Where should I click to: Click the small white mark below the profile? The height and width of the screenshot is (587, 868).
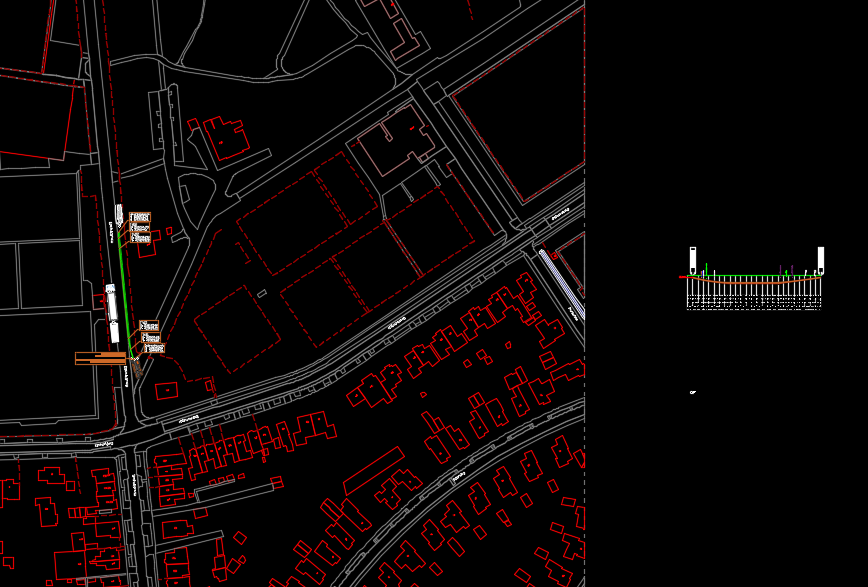[x=693, y=393]
